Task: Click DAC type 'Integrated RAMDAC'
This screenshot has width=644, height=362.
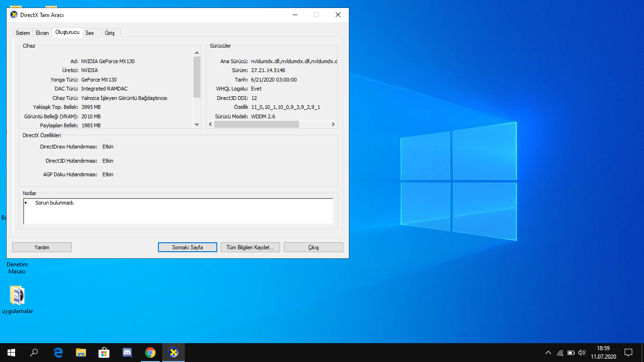Action: pos(104,89)
